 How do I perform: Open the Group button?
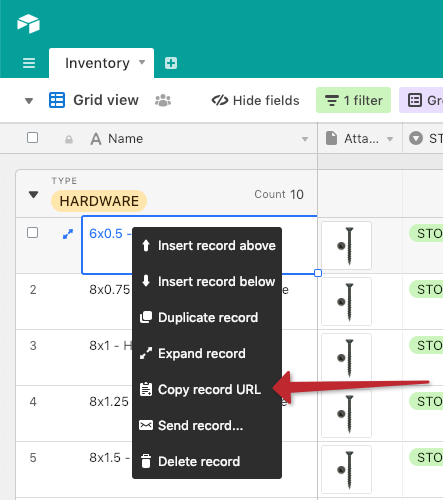coord(421,100)
